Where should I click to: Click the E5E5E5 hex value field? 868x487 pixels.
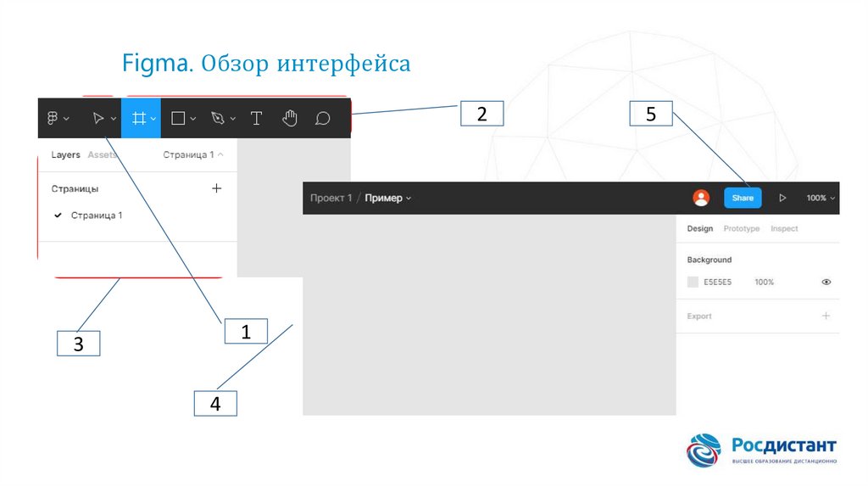tap(717, 282)
